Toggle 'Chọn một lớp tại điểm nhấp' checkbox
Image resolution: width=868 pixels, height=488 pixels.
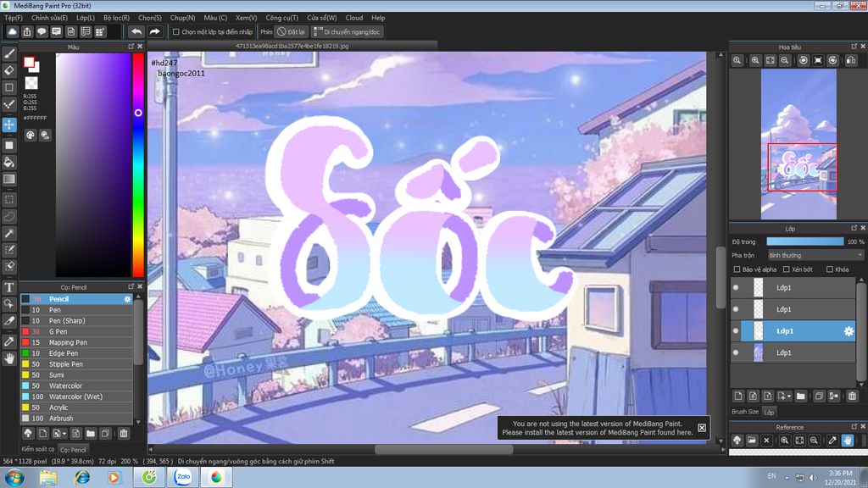tap(176, 32)
